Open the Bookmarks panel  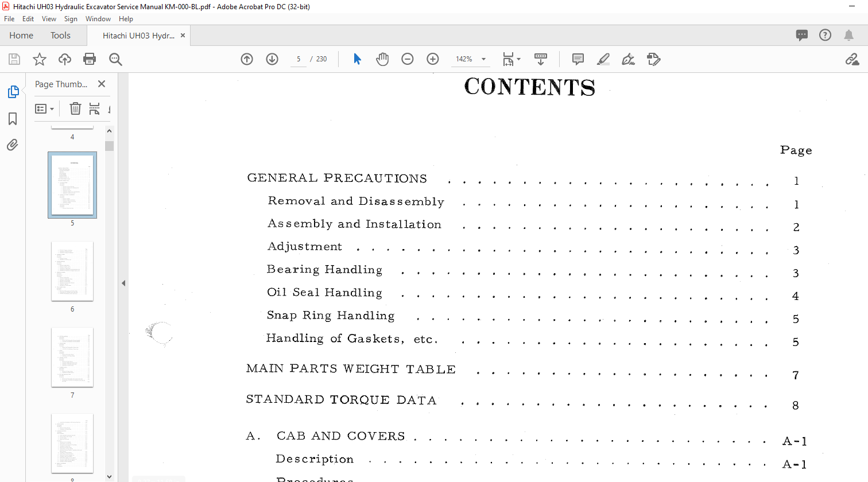[13, 119]
